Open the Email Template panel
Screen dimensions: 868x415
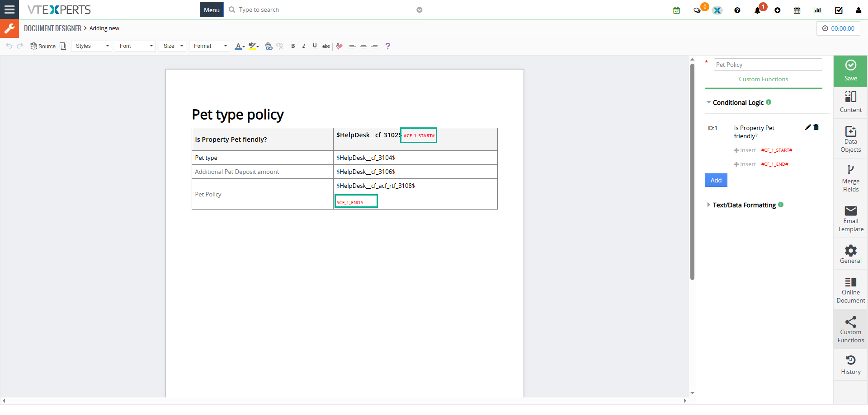click(x=850, y=218)
